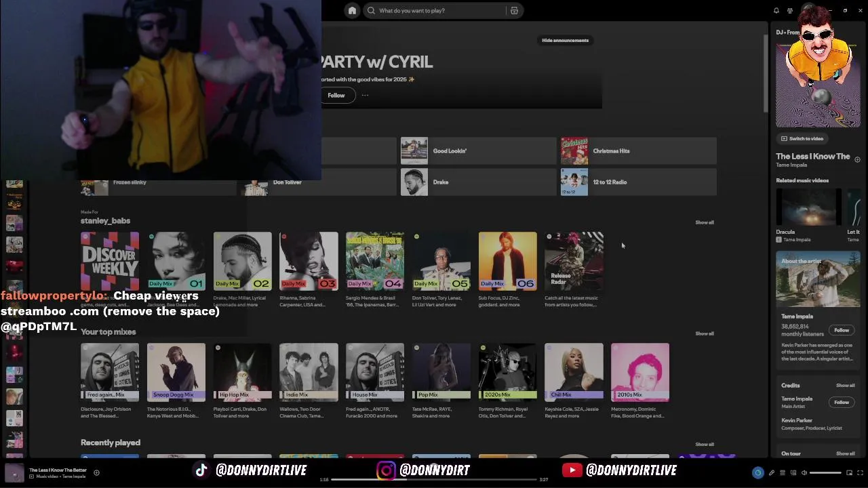Open the 'Your top mixes' section heading

click(108, 331)
